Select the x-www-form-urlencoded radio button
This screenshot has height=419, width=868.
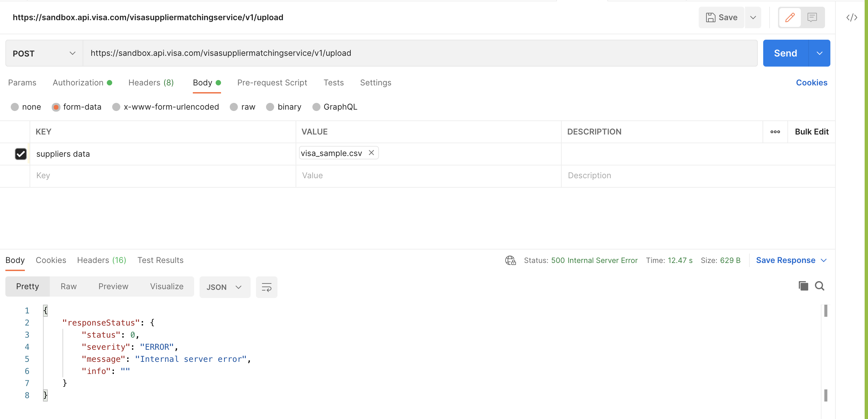[116, 107]
